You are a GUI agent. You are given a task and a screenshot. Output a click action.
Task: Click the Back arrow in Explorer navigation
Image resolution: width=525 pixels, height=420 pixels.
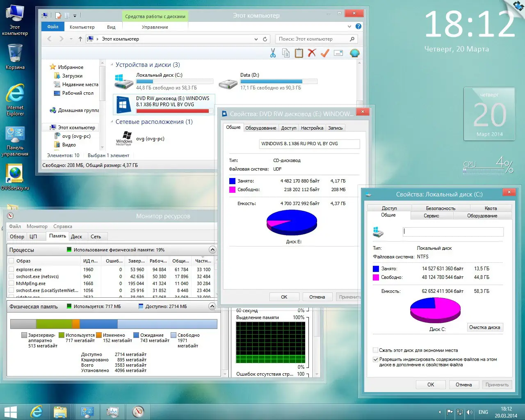point(50,39)
